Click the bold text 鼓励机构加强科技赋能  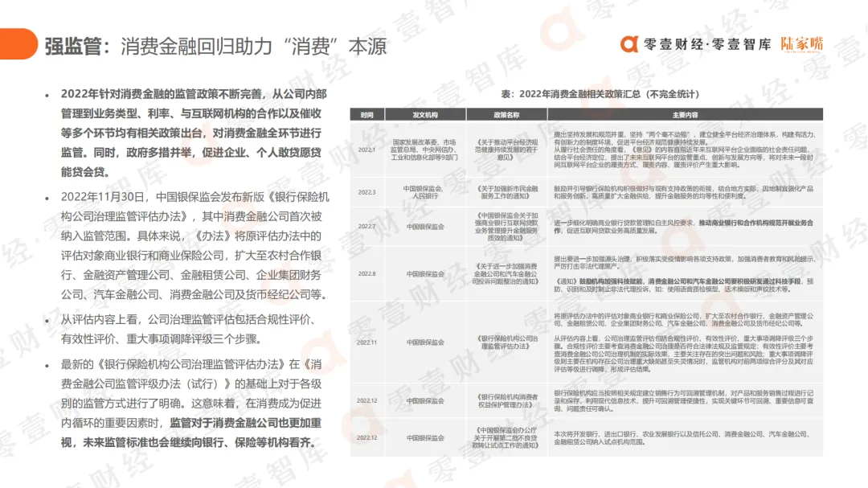point(612,281)
